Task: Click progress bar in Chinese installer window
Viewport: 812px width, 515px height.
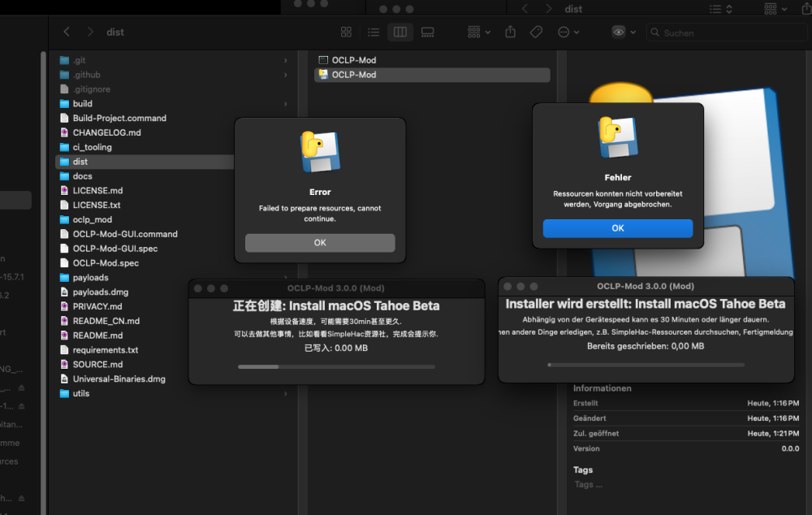Action: coord(337,367)
